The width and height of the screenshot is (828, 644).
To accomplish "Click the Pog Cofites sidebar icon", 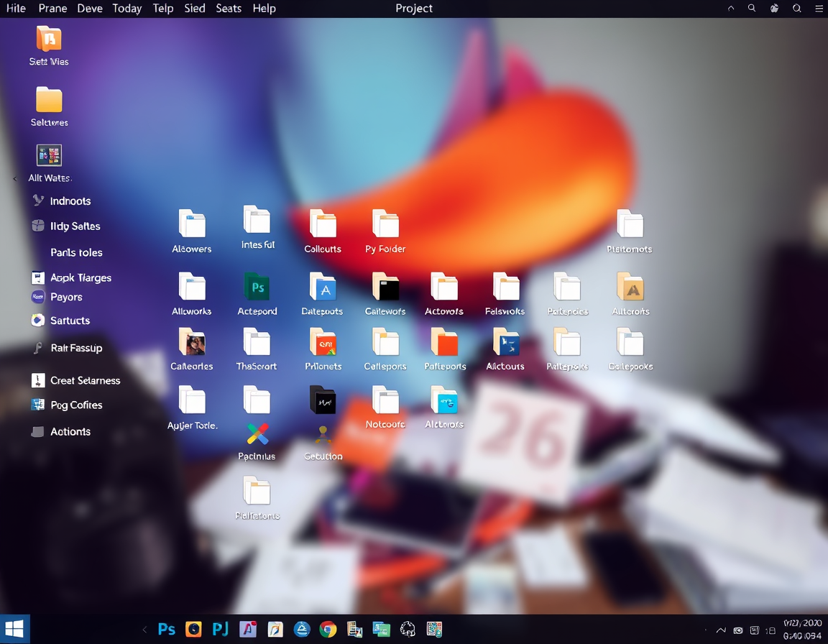I will click(38, 405).
